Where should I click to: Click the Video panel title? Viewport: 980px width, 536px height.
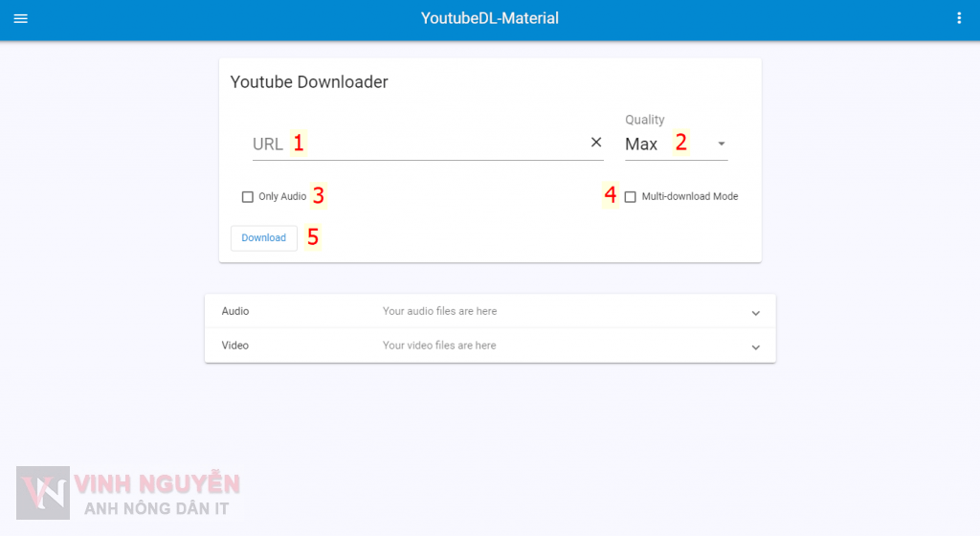pos(235,346)
